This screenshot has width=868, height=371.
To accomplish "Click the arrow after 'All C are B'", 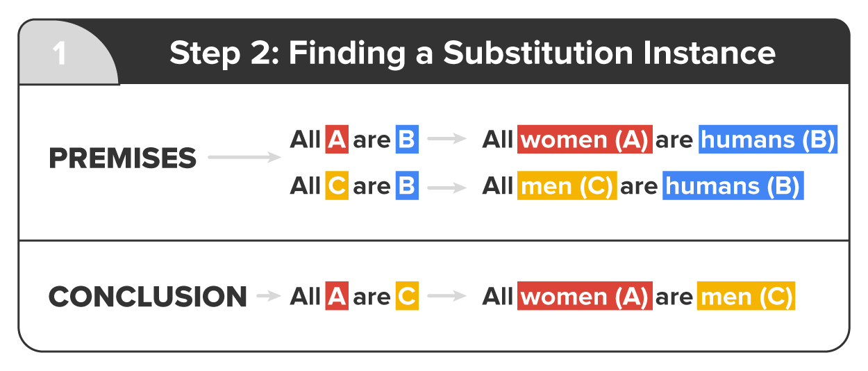I will pos(446,186).
